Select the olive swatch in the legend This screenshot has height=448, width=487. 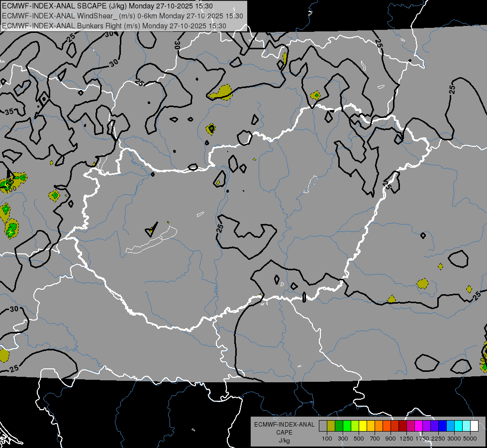[x=331, y=426]
